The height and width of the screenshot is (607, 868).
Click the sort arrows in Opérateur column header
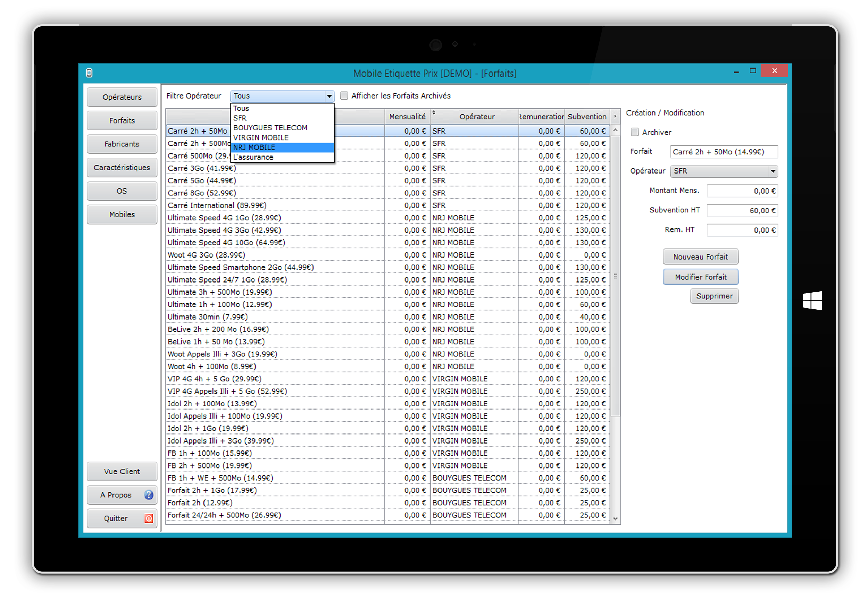(x=434, y=112)
